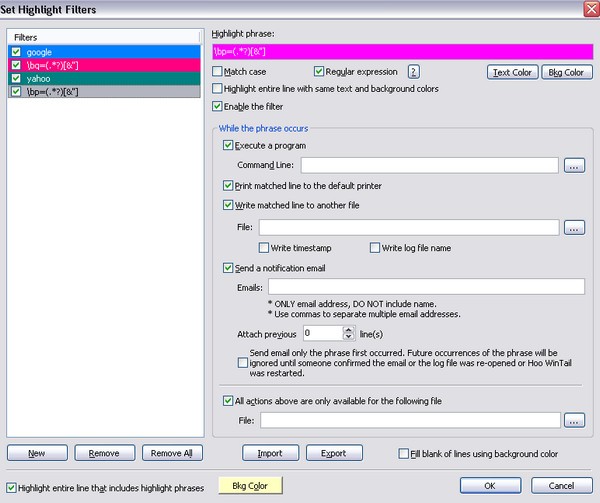Uncheck Enable the filter option

219,105
